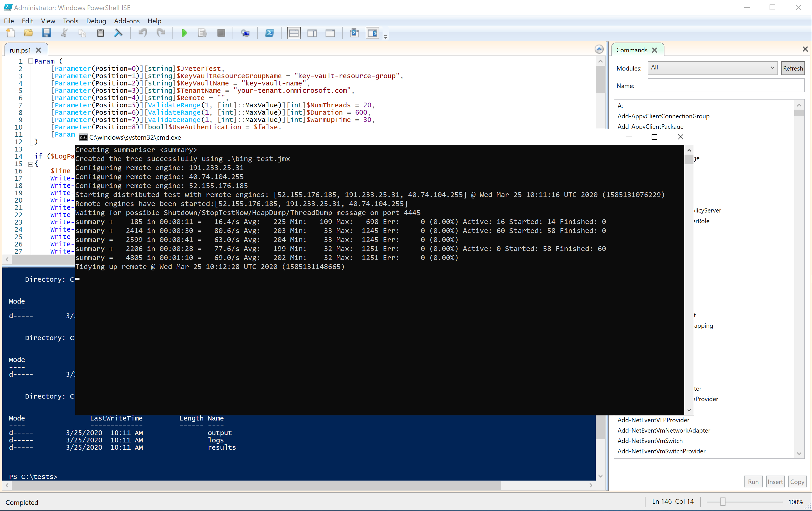The height and width of the screenshot is (511, 812).
Task: Click the Paste clipboard icon
Action: coord(101,33)
